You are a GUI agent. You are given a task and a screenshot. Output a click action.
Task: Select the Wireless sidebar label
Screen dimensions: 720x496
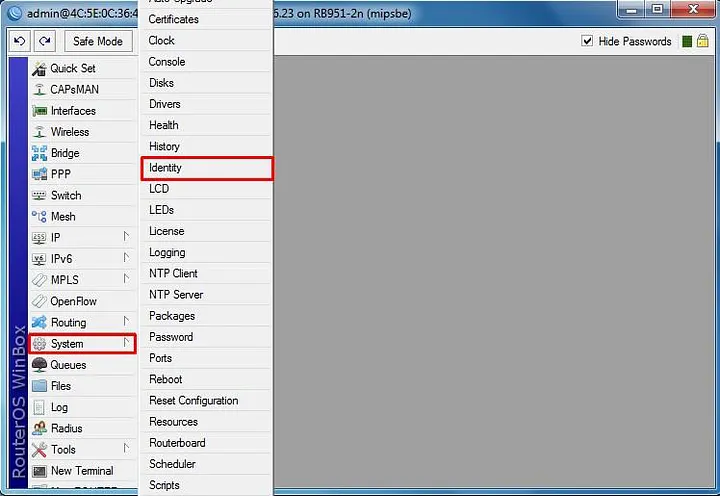pos(70,132)
